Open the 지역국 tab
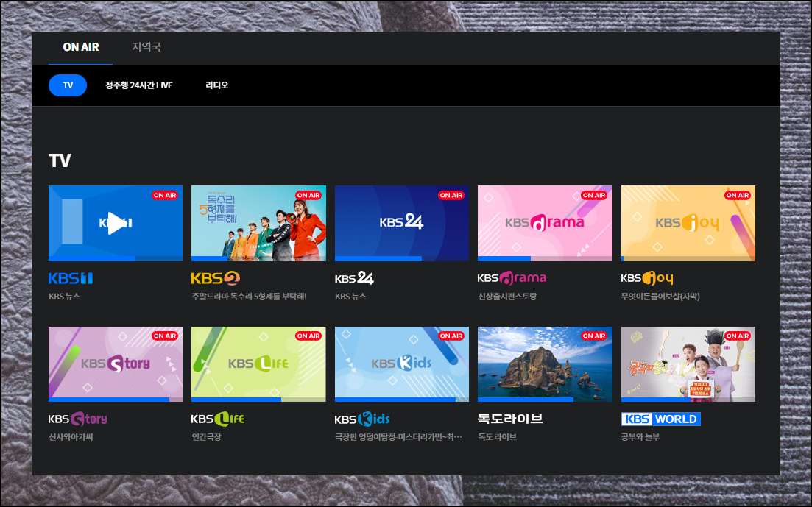Image resolution: width=812 pixels, height=507 pixels. coord(146,47)
